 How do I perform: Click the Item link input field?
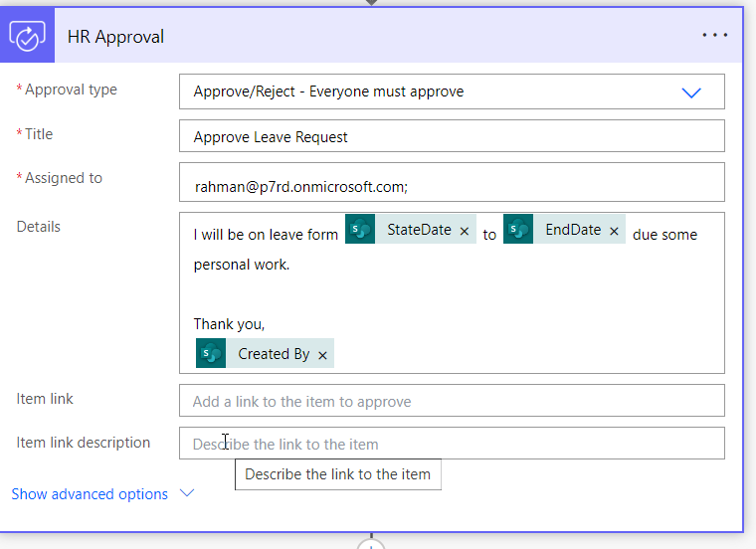click(x=452, y=401)
